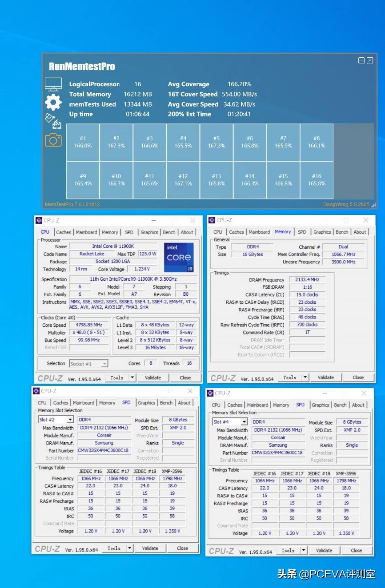
Task: Open the Bench tab in CPU-Z
Action: [x=169, y=232]
